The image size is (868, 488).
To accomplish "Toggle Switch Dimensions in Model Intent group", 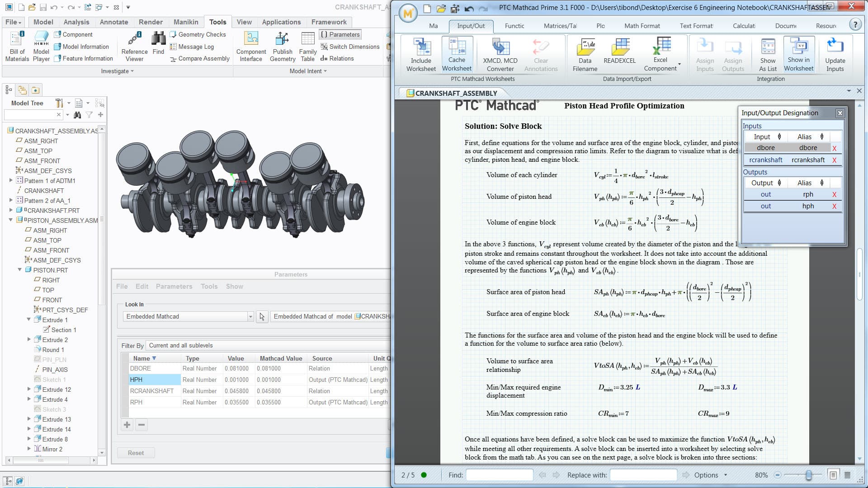I will pos(349,47).
